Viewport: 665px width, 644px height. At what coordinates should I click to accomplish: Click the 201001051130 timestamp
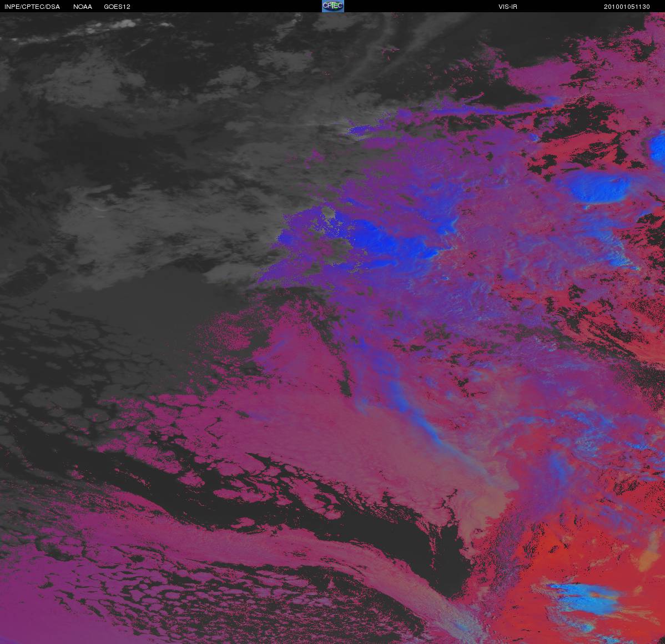tap(627, 7)
